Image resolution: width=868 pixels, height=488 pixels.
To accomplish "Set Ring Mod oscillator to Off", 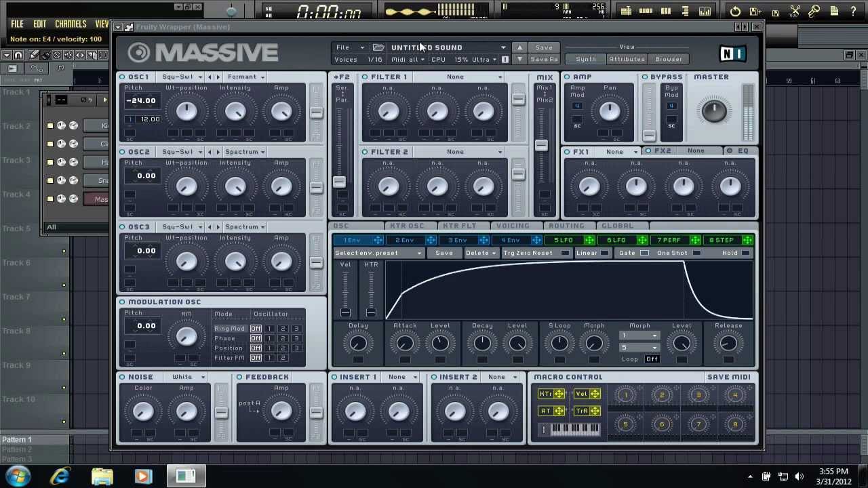I will click(256, 329).
